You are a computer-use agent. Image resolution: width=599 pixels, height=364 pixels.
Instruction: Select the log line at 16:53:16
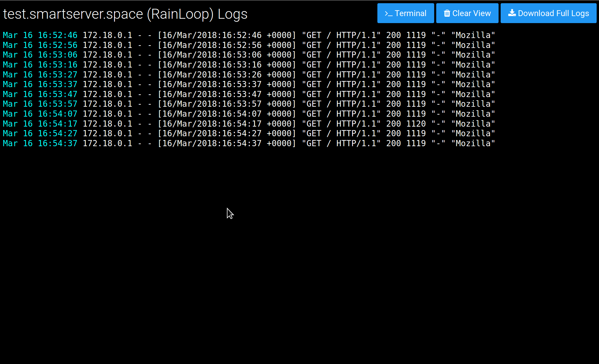pyautogui.click(x=249, y=65)
